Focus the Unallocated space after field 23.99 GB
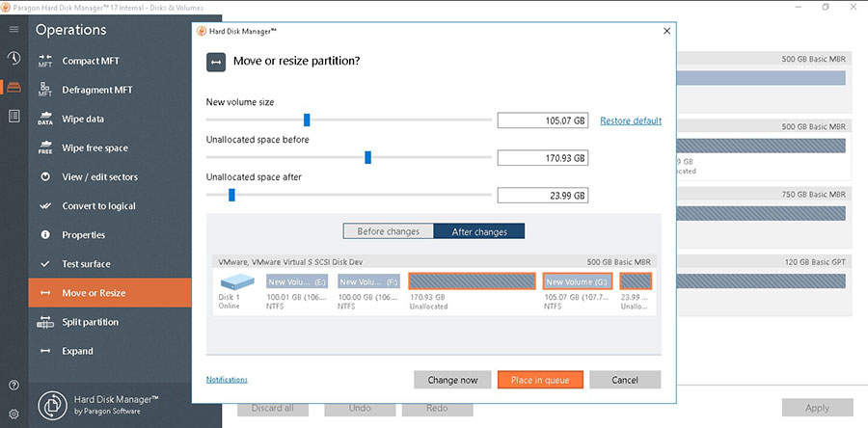 click(542, 195)
